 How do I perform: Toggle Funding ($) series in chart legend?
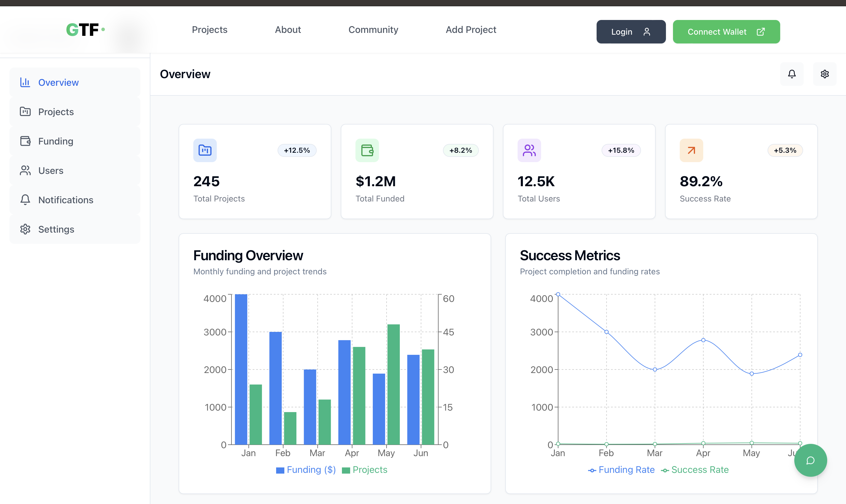click(306, 470)
